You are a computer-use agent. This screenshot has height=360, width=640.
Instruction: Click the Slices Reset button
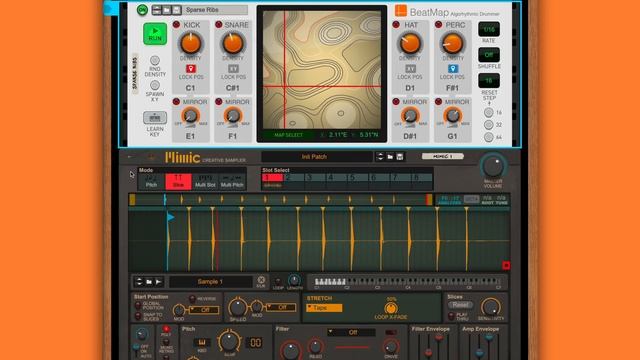pos(460,305)
